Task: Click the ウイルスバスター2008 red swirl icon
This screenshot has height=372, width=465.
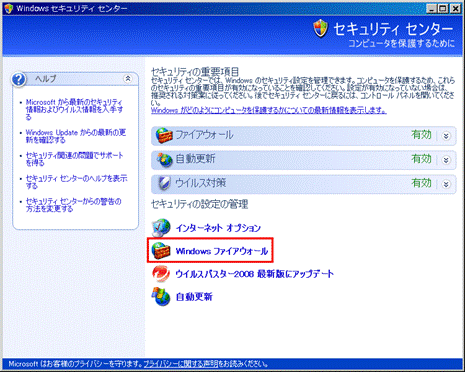Action: point(161,274)
